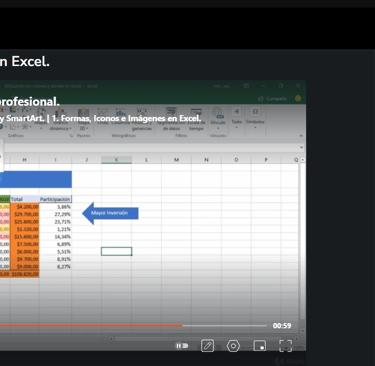Click the video progress bar
Viewport: 375px width, 366px height.
click(x=133, y=325)
